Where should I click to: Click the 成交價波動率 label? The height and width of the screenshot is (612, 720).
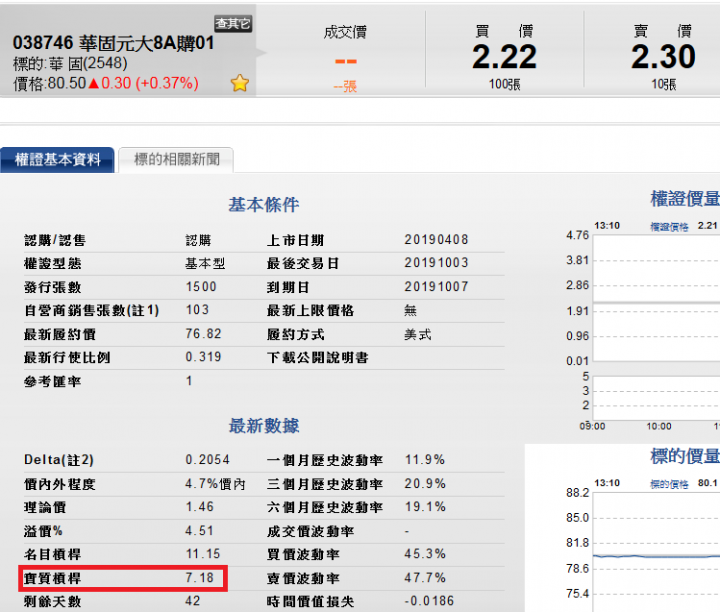(310, 531)
